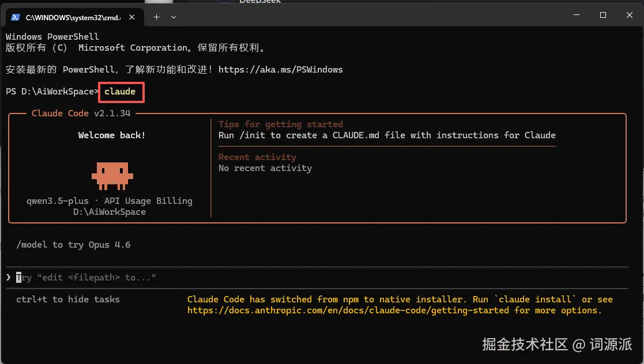Click 'Claude Code has switched from npm' notice

(400, 305)
